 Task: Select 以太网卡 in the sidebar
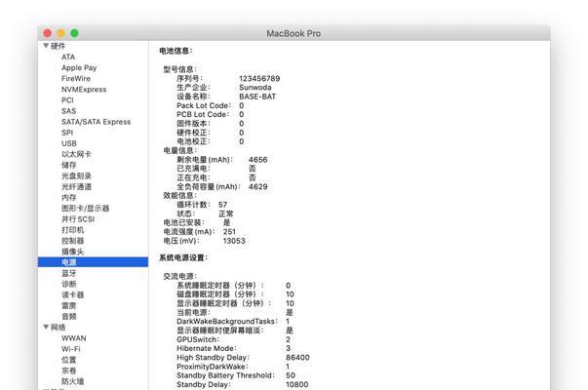pos(76,154)
